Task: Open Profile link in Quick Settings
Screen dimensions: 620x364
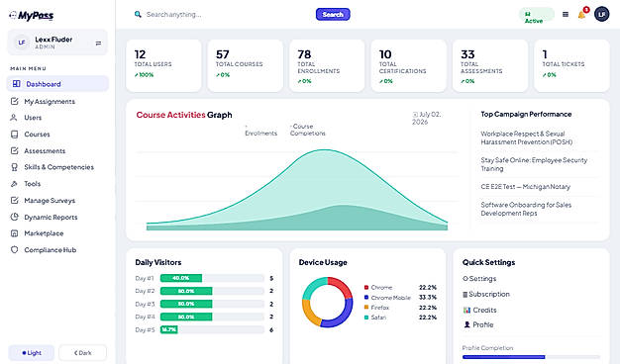Action: pyautogui.click(x=478, y=324)
